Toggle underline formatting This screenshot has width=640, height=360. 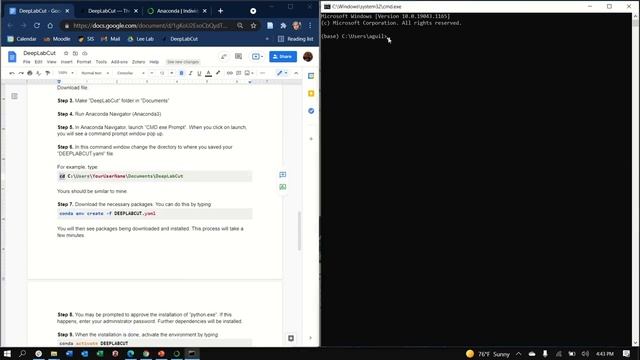click(x=199, y=73)
